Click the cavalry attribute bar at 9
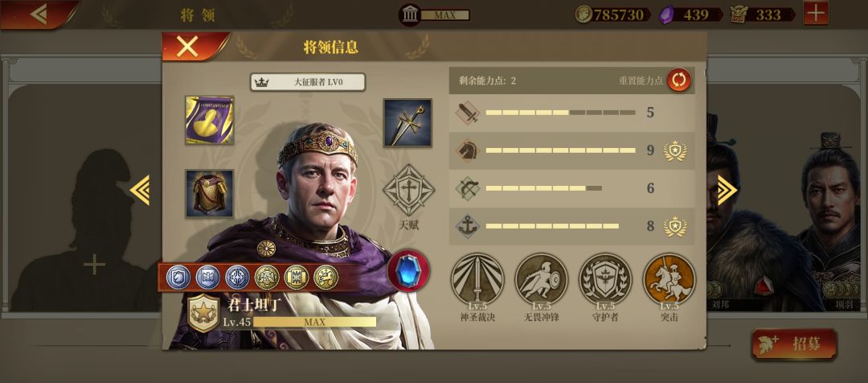 point(570,150)
